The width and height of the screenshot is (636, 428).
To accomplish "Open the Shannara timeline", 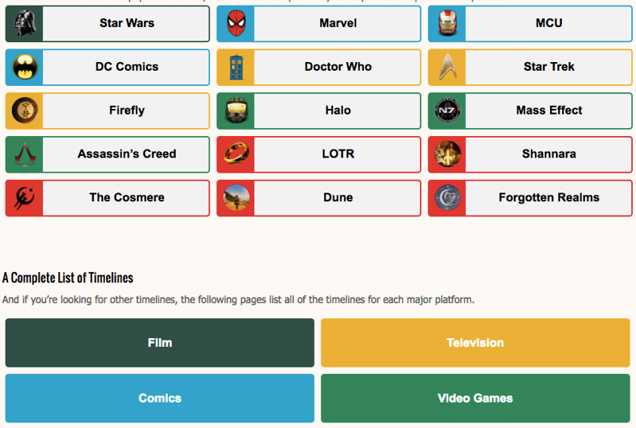I will click(x=530, y=154).
